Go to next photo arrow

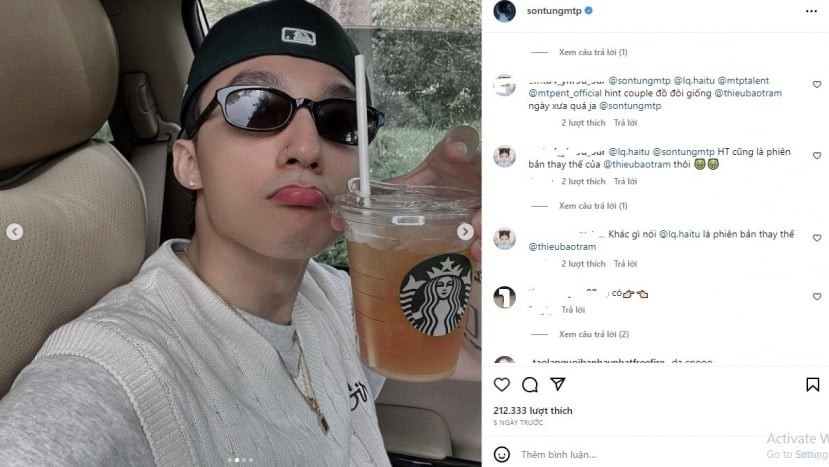pyautogui.click(x=465, y=232)
